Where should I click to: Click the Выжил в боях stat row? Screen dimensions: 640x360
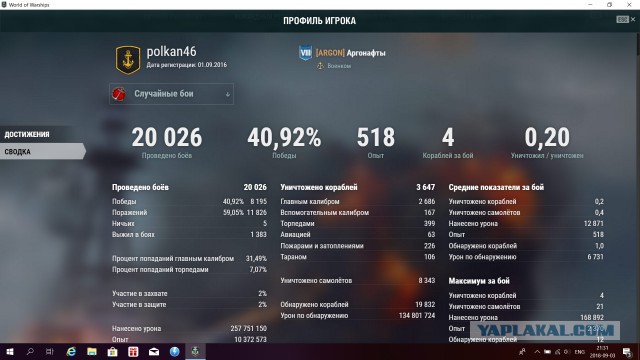click(189, 235)
